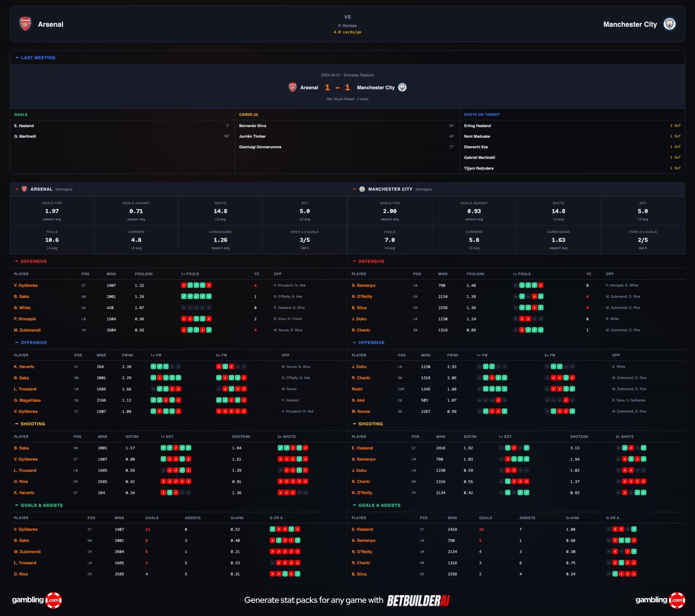Click player V. Gyökeres in the defensive table

point(26,285)
